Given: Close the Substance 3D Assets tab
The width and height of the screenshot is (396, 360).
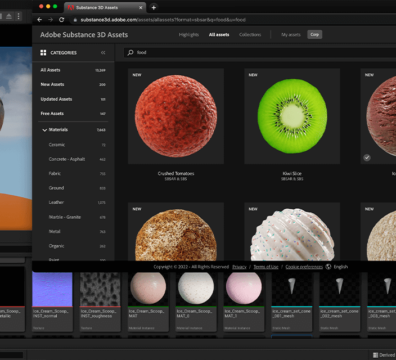Looking at the screenshot, I should (x=141, y=7).
